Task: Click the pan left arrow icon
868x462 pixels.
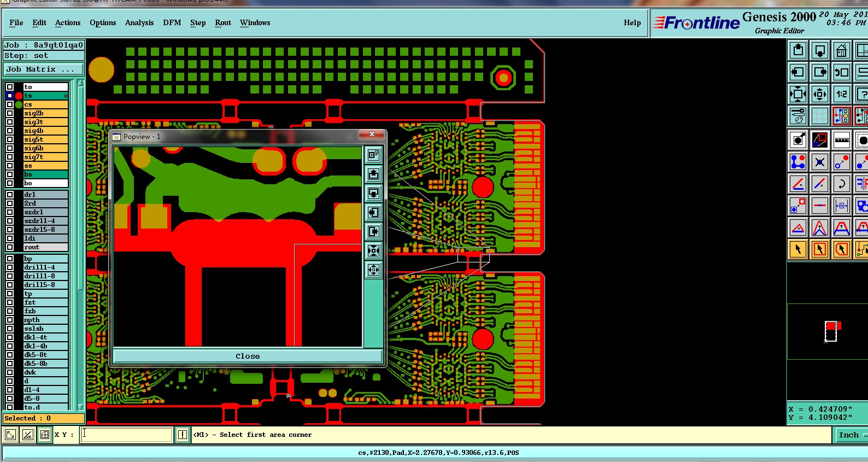Action: (798, 72)
